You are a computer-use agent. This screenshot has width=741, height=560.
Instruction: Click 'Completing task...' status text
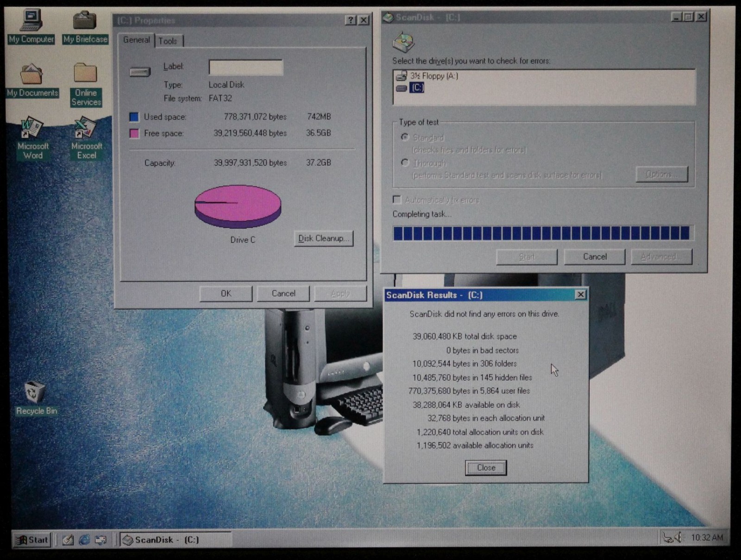422,214
